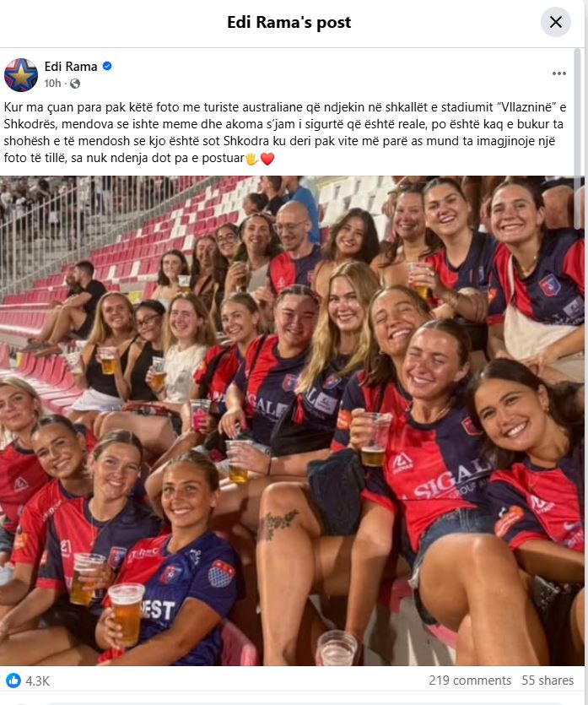
Task: Click the leg tattoo in the photo
Action: [x=279, y=523]
